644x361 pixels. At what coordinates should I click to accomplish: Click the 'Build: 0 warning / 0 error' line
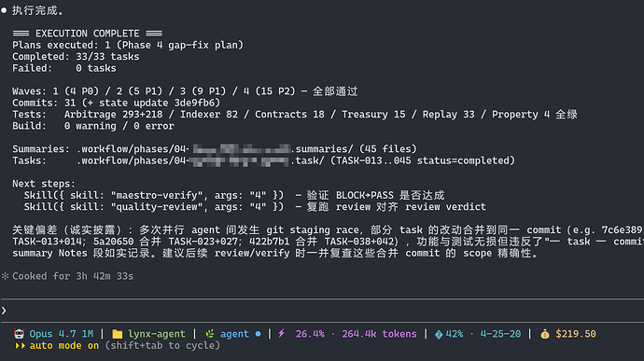pyautogui.click(x=93, y=126)
